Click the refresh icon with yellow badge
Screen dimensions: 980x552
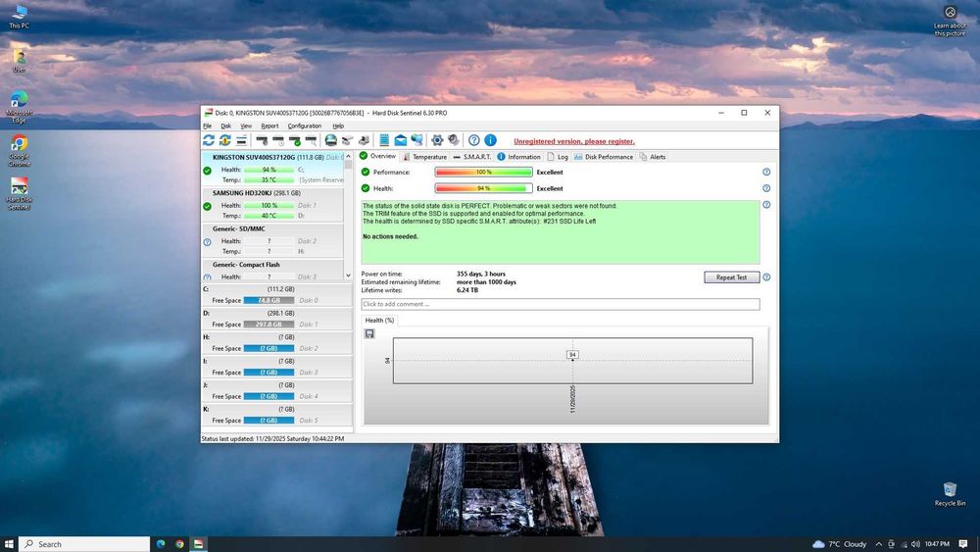225,140
